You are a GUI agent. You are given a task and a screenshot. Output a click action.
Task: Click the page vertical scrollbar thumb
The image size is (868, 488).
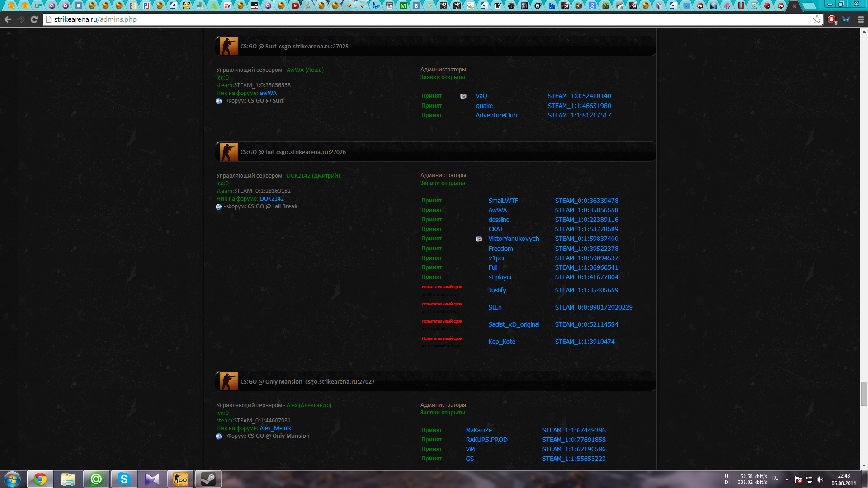pyautogui.click(x=864, y=394)
